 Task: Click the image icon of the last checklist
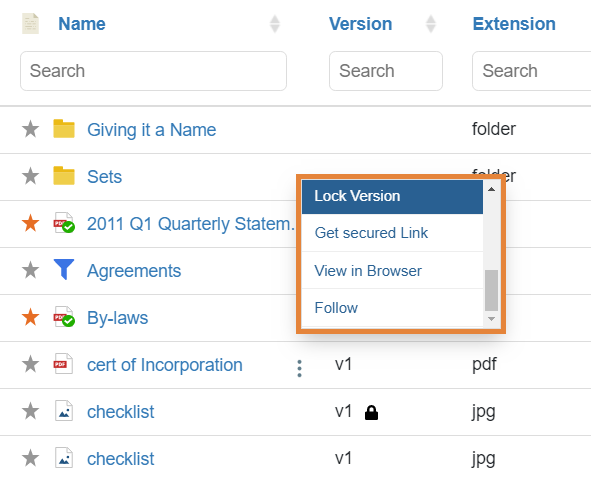64,458
